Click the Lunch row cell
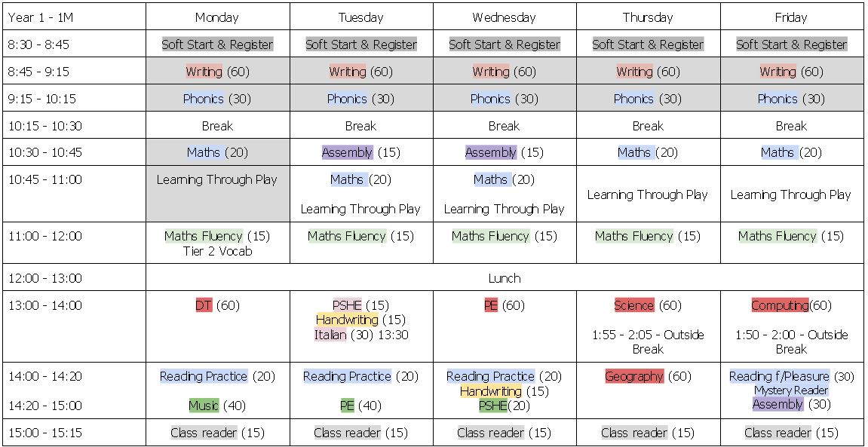 (504, 278)
